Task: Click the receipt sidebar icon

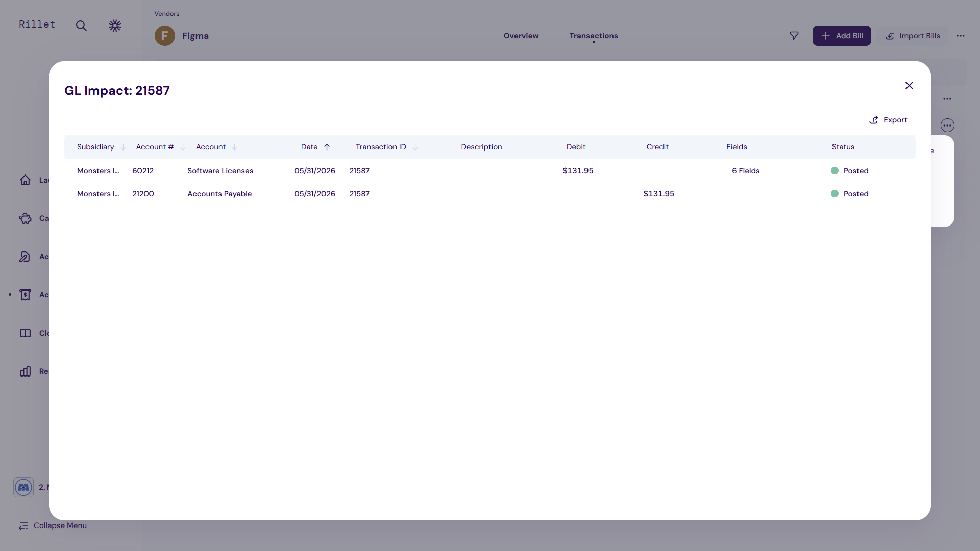Action: click(25, 295)
